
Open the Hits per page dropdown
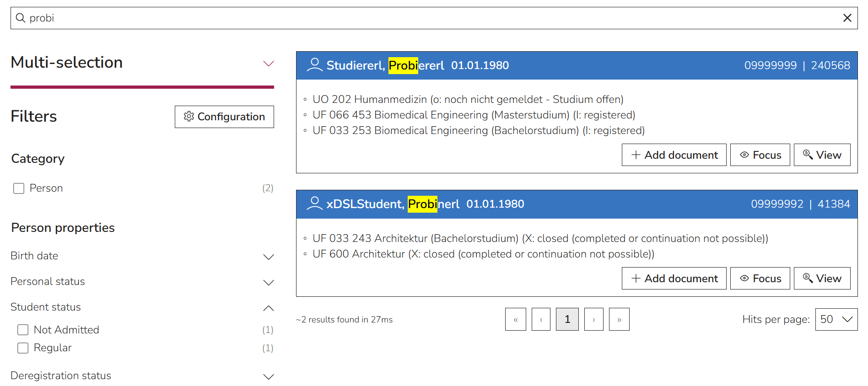click(836, 319)
